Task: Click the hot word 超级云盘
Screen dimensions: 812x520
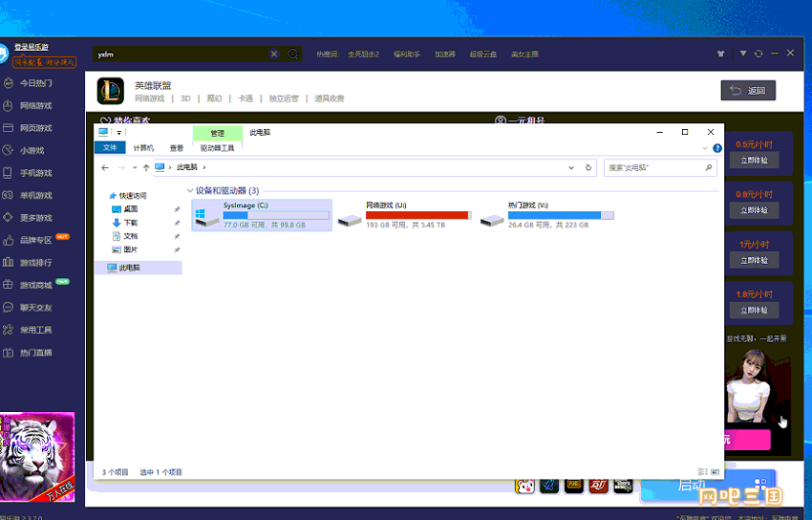Action: tap(482, 54)
